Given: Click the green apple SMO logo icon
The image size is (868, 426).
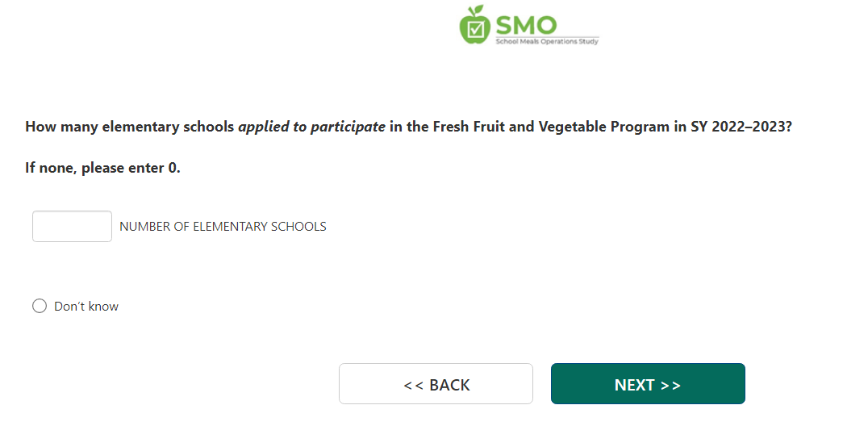Looking at the screenshot, I should 475,27.
